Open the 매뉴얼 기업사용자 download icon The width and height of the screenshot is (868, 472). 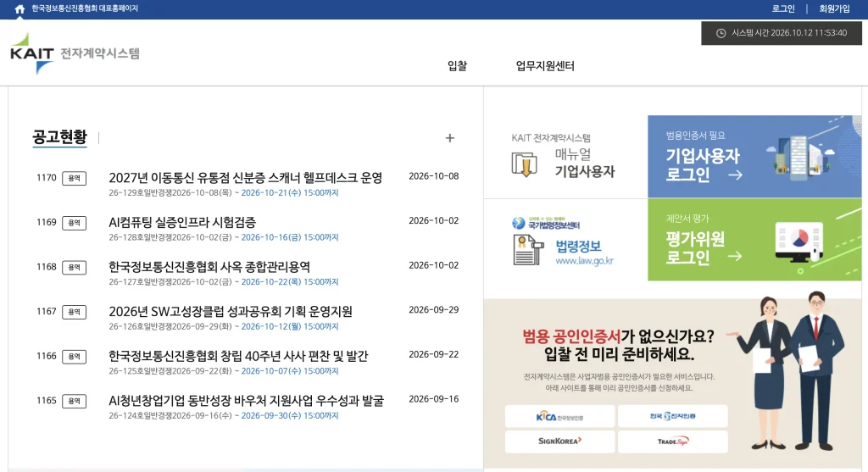(524, 164)
